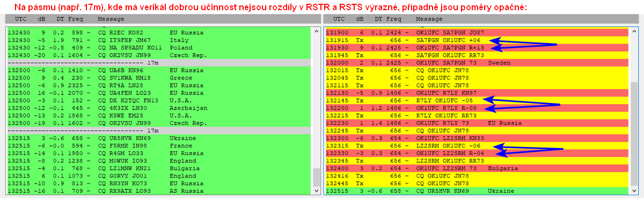Select green CQ UR5HVR KN69 row in right panel
Image resolution: width=644 pixels, height=198 pixels.
pos(477,190)
